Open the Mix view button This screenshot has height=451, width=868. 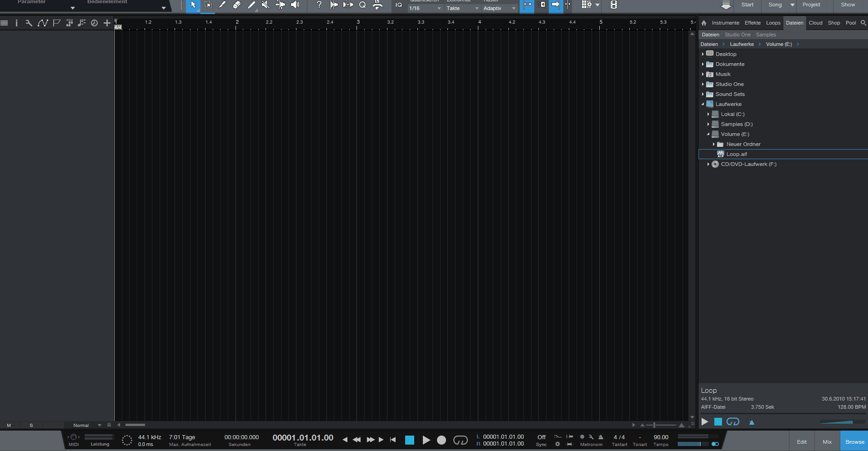click(827, 442)
